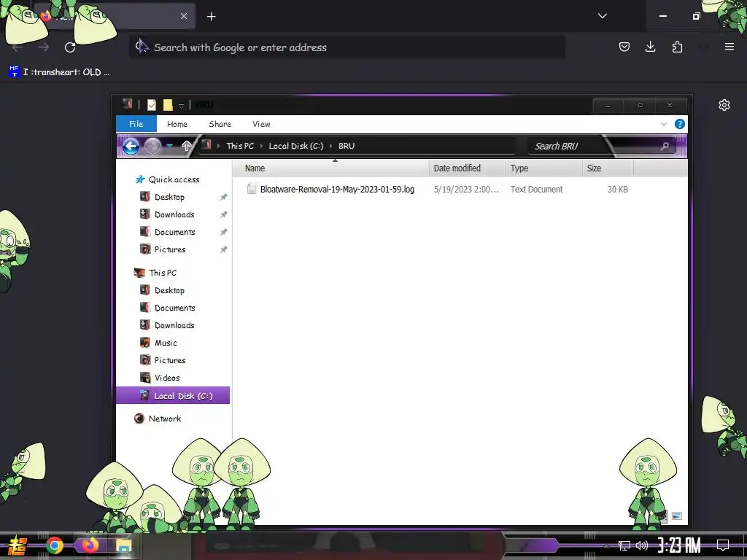
Task: Go back with Explorer back arrow
Action: 131,146
